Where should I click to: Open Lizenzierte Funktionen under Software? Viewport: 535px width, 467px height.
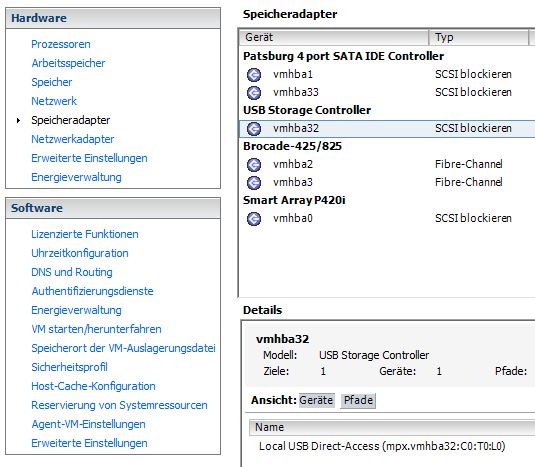[85, 234]
